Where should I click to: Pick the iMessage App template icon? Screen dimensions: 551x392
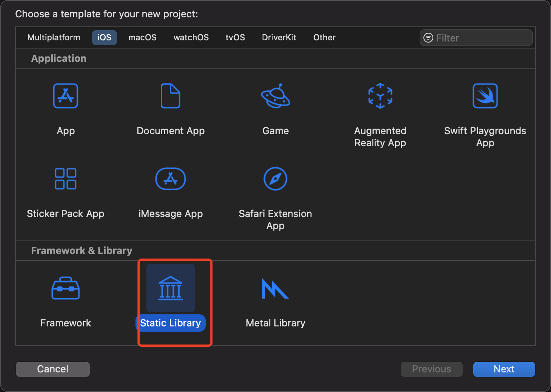171,179
